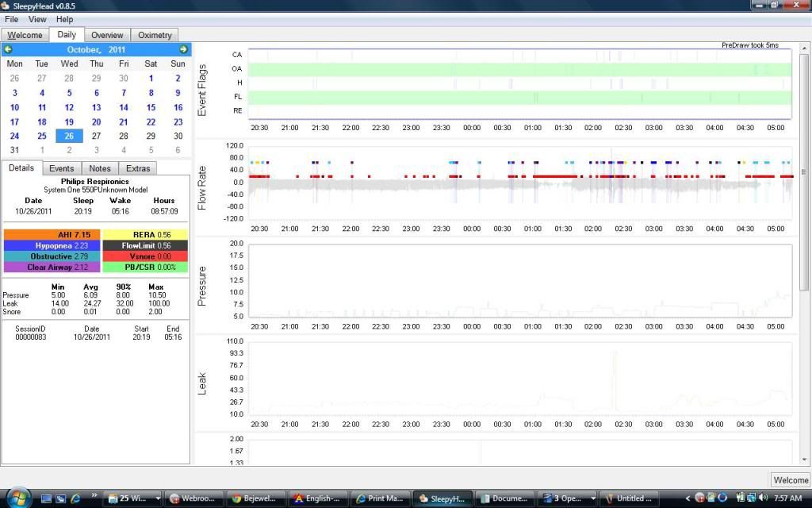Click the orange AHI 7.15 swatch

(x=52, y=235)
